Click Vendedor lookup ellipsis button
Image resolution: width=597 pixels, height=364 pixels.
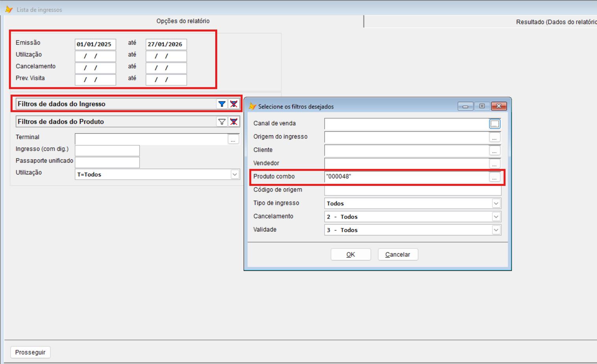495,164
